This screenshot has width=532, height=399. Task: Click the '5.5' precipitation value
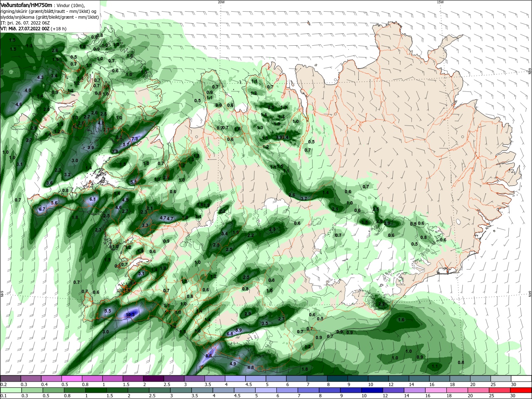[x=108, y=311]
